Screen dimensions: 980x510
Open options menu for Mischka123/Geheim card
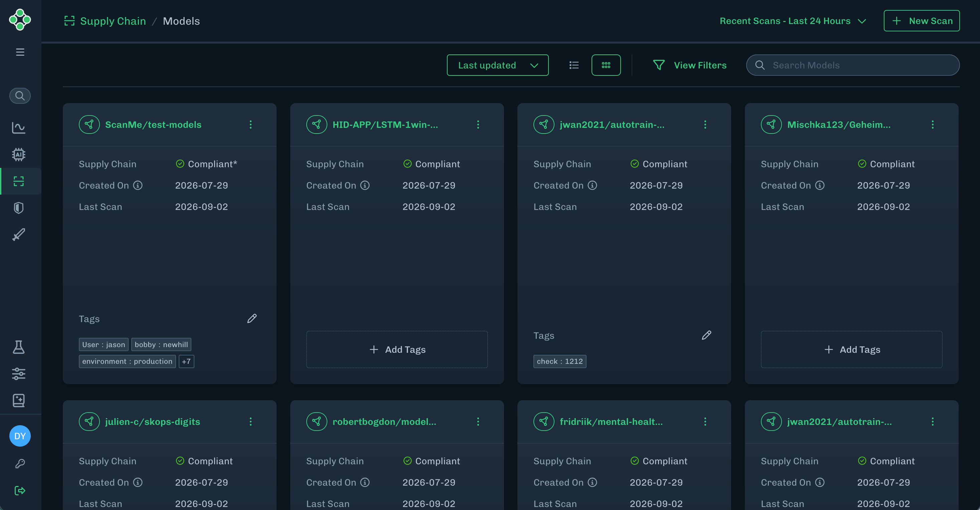(x=933, y=124)
